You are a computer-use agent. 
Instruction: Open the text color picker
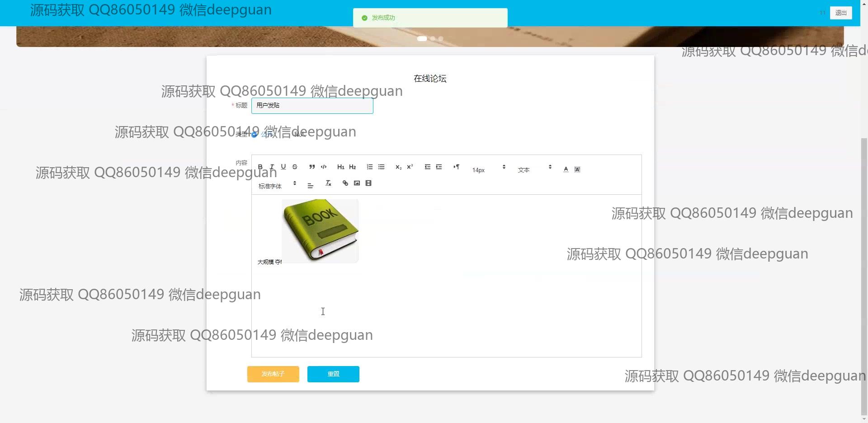tap(566, 169)
